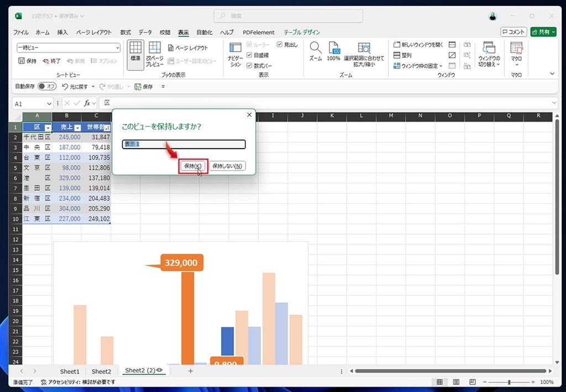This screenshot has height=392, width=566.
Task: Switch to Sheet2 tab
Action: [x=101, y=371]
